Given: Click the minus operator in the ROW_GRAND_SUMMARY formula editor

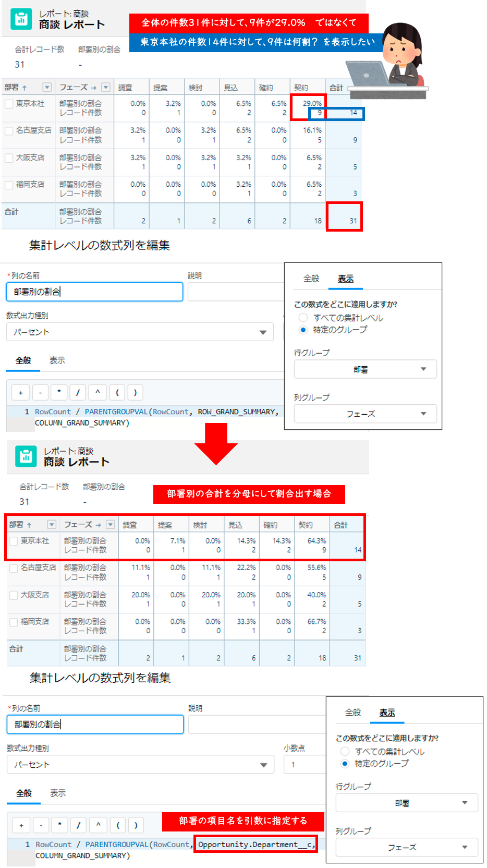Looking at the screenshot, I should (40, 392).
